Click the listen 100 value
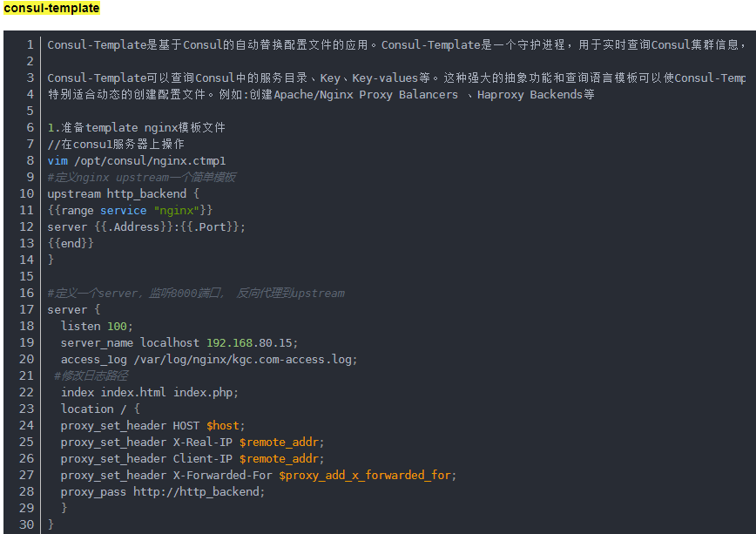 click(117, 327)
